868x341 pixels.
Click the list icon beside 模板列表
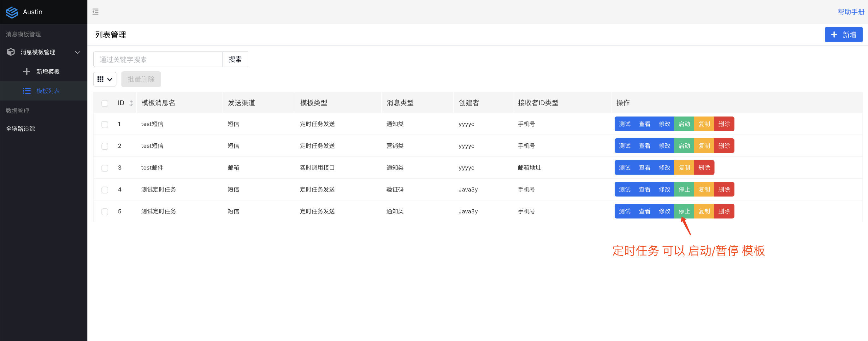click(x=27, y=91)
